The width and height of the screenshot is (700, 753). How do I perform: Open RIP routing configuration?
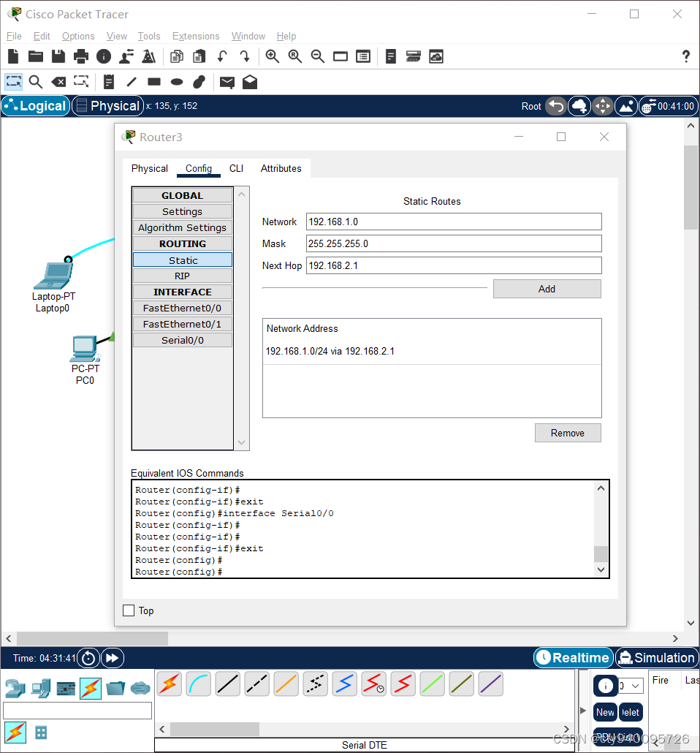pos(183,276)
